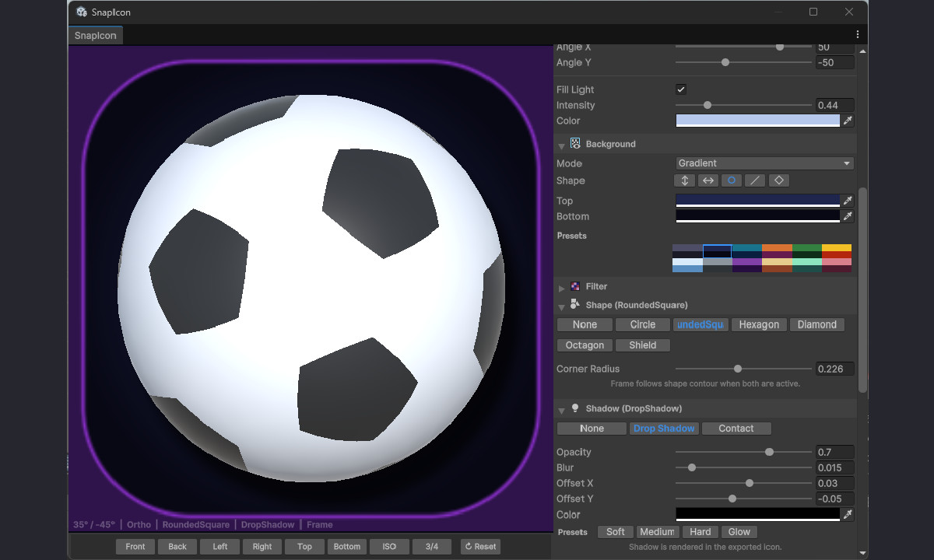Switch shape to Hexagon

pyautogui.click(x=759, y=324)
